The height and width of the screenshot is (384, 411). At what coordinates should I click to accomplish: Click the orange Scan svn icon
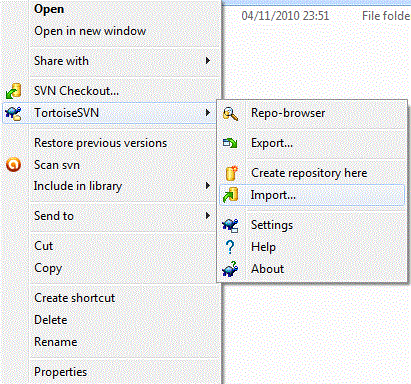(x=14, y=165)
